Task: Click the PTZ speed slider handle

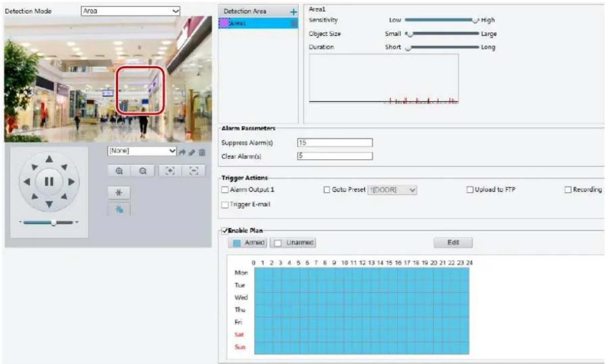Action: pos(54,222)
